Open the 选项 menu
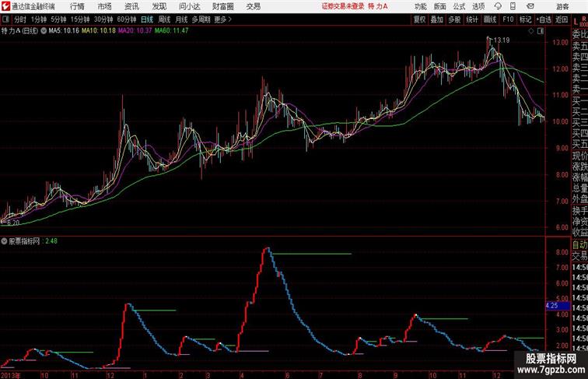This screenshot has height=379, width=588. 478,6
